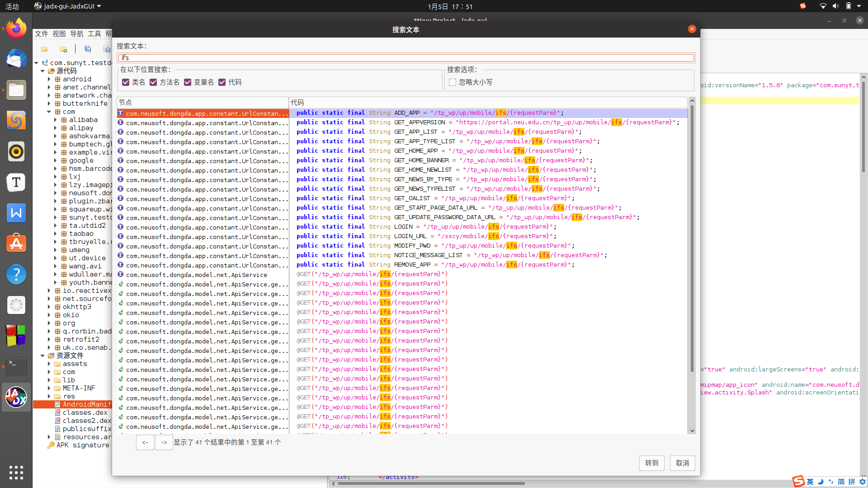Open the Sogou input tray icon
Screen dimensions: 868x488
pos(803,6)
